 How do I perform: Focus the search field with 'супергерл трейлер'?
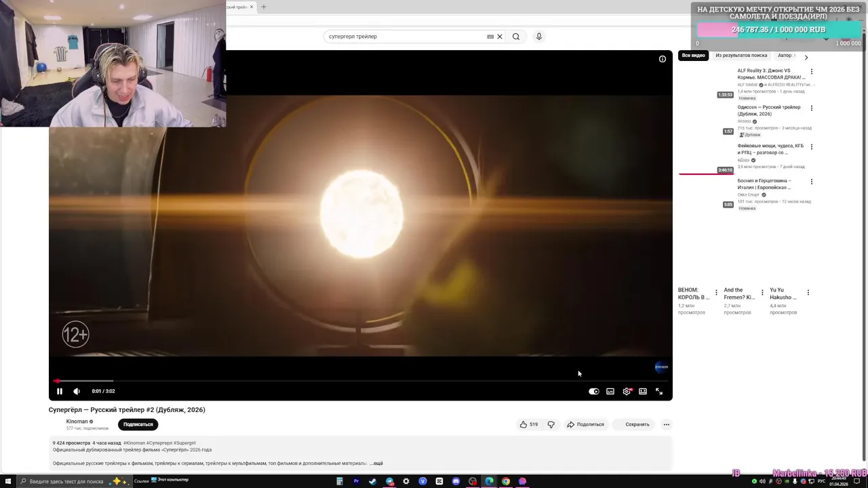(x=407, y=37)
